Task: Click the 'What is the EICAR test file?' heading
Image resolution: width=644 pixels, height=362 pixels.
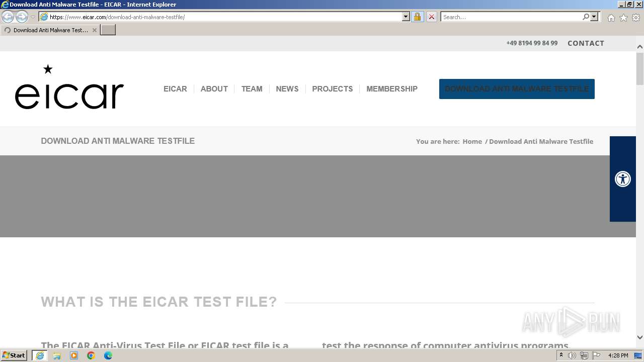Action: coord(159,302)
